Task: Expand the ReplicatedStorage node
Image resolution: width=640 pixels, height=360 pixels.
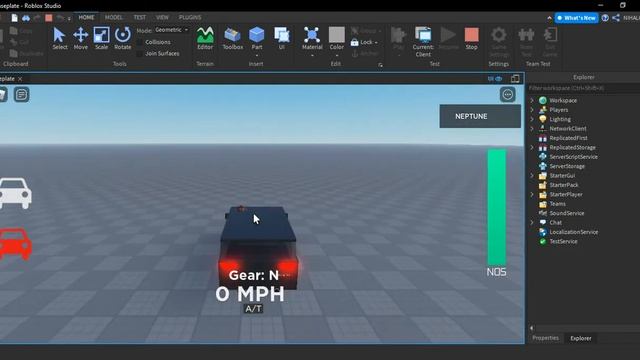Action: coord(532,147)
